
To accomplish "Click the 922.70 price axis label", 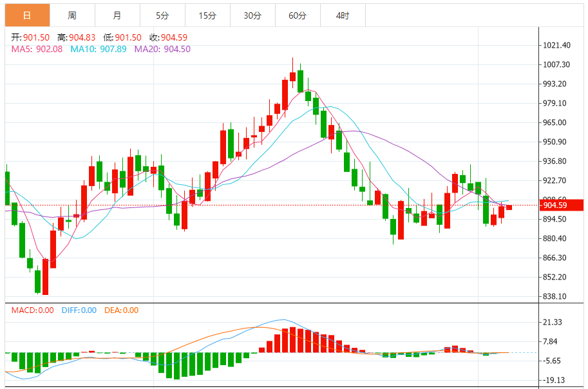I will coord(555,180).
